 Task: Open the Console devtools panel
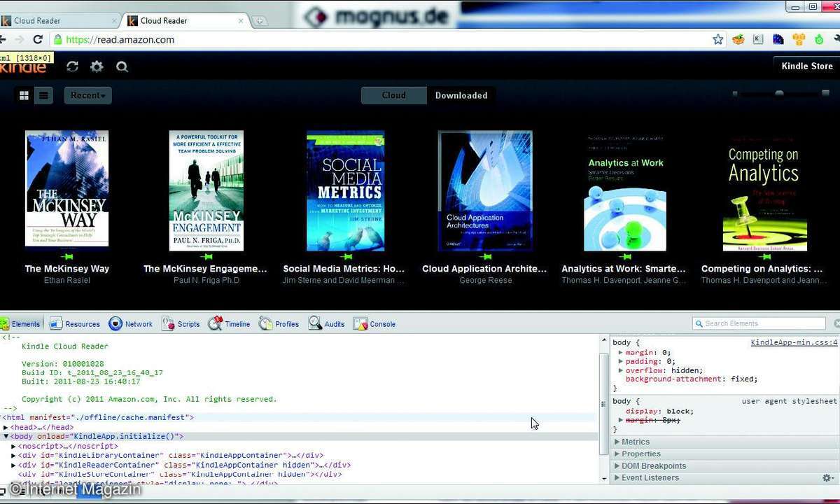374,324
